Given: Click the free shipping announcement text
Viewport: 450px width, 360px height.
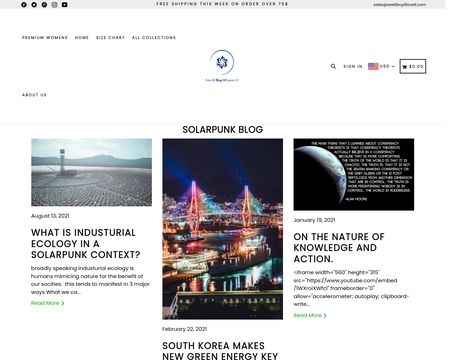Looking at the screenshot, I should click(222, 4).
